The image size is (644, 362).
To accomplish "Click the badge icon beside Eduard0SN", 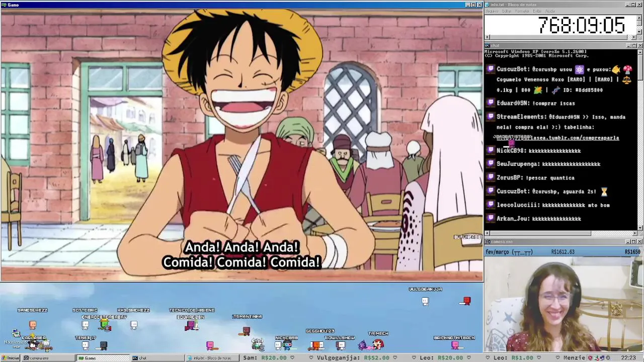I will point(491,103).
